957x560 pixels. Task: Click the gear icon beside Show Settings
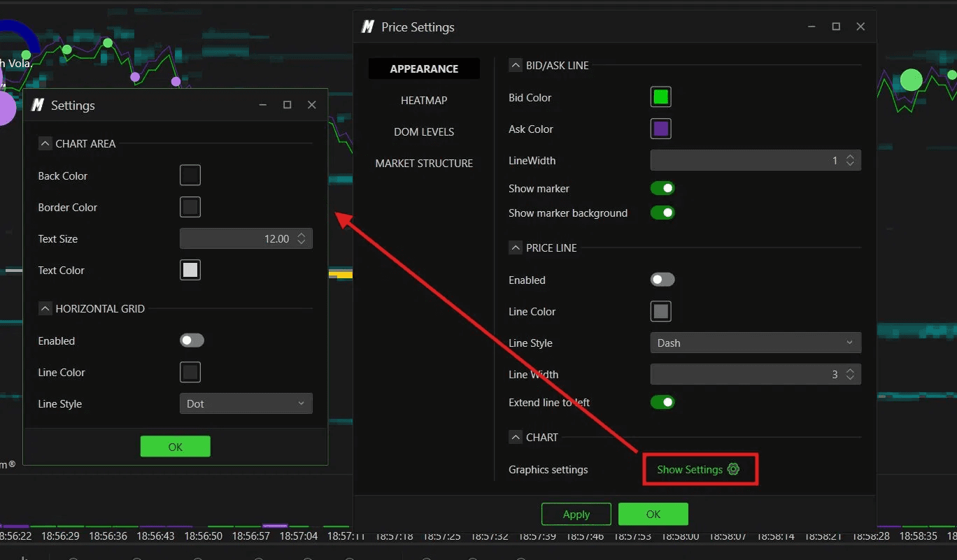[733, 469]
